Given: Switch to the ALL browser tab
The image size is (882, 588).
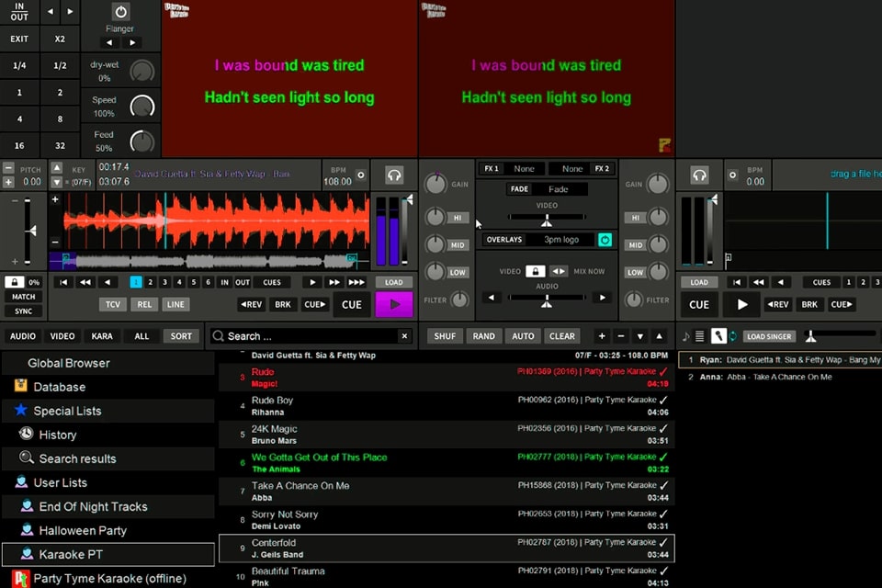Looking at the screenshot, I should coord(141,336).
